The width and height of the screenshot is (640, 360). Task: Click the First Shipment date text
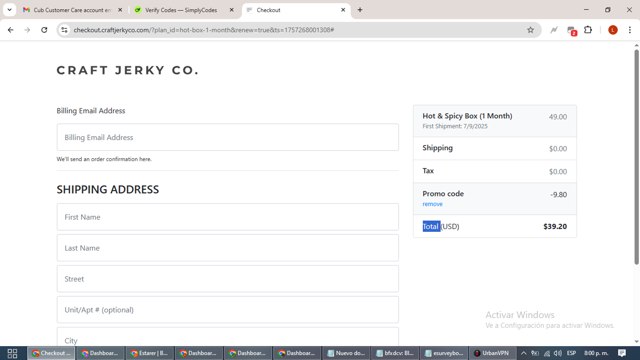[x=455, y=126]
